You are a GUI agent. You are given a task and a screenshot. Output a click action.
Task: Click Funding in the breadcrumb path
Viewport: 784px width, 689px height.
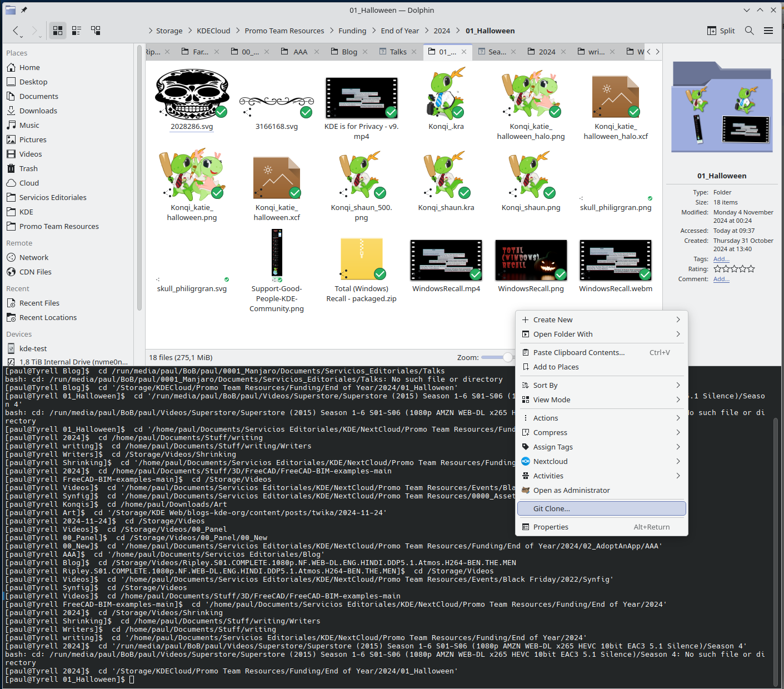pyautogui.click(x=352, y=31)
